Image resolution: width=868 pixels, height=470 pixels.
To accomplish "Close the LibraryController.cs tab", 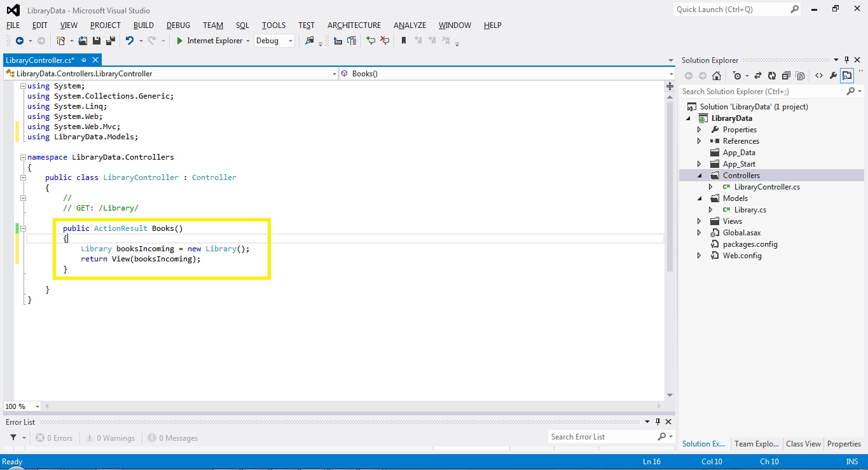I will pos(95,60).
